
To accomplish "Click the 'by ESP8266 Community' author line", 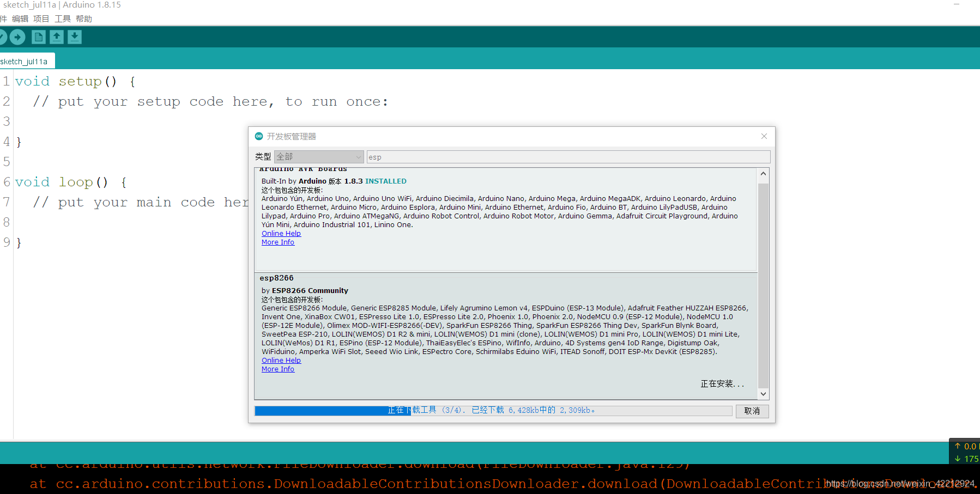I will point(305,291).
